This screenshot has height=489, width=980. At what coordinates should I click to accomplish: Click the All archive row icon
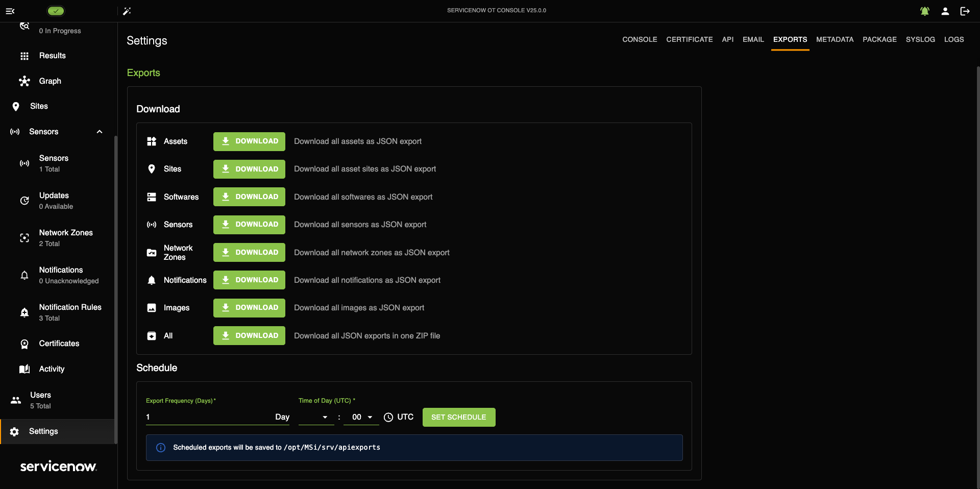(152, 336)
